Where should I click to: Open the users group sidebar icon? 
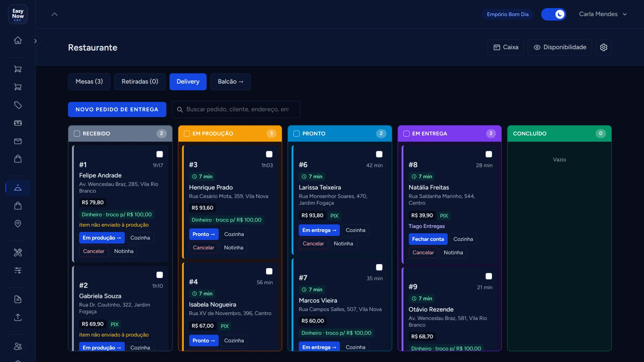(18, 346)
